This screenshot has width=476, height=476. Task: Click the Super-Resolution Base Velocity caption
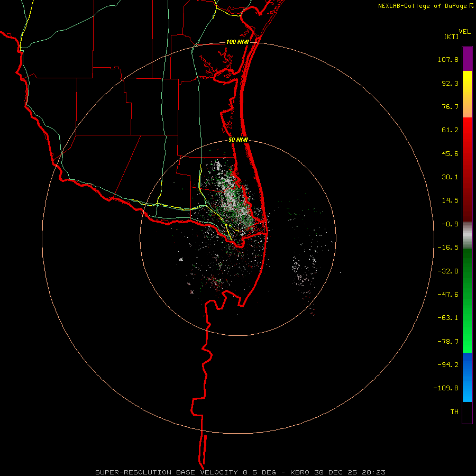[241, 472]
